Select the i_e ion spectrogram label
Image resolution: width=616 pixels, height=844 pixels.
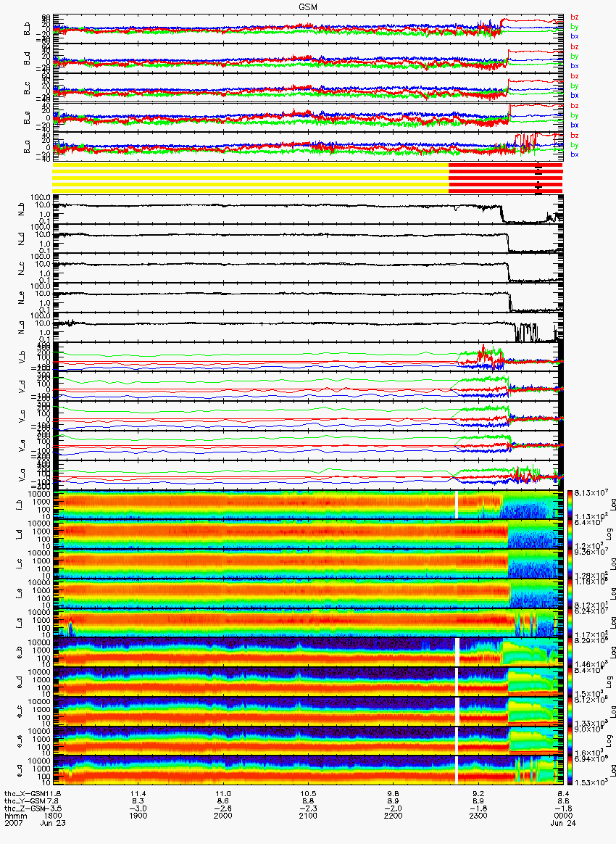20,594
